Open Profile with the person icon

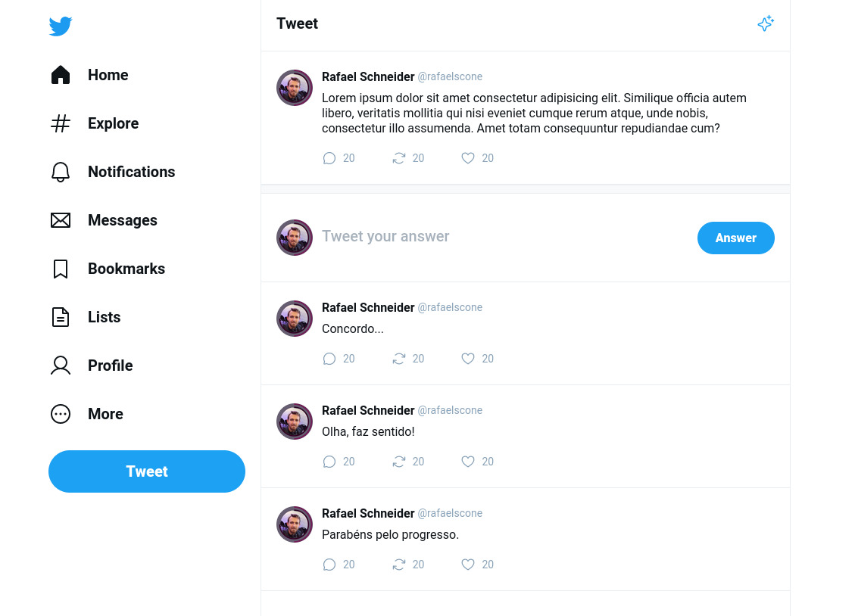coord(61,366)
